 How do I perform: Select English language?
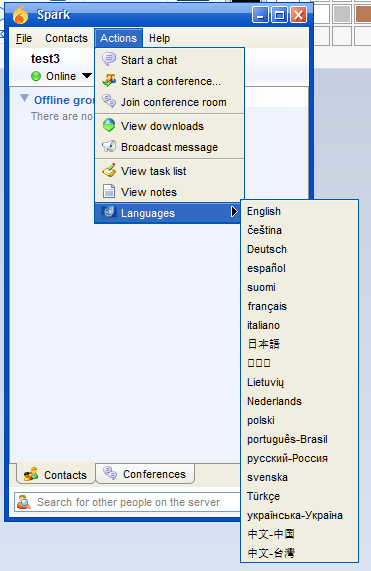click(299, 211)
